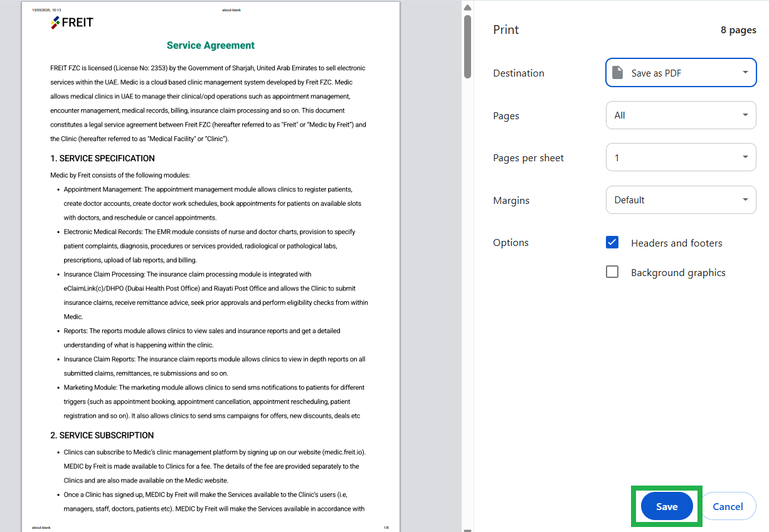Click the 1. SERVICE SPECIFICATION heading
769x532 pixels.
(102, 158)
